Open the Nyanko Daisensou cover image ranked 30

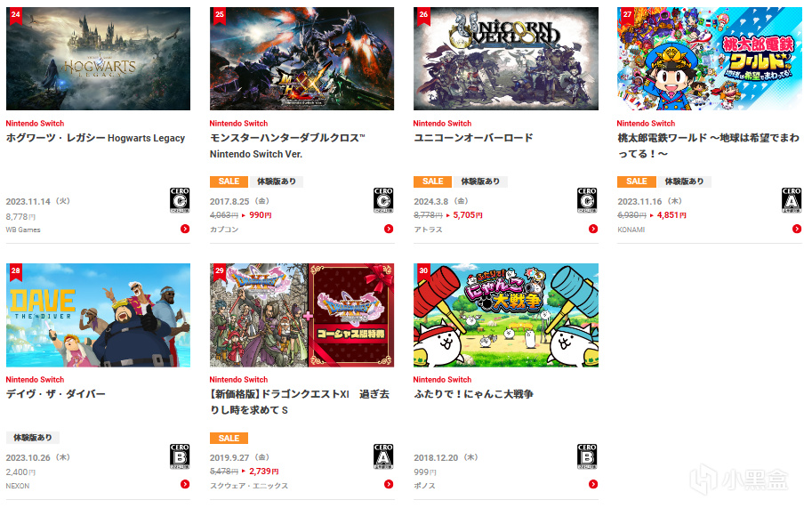[x=506, y=315]
